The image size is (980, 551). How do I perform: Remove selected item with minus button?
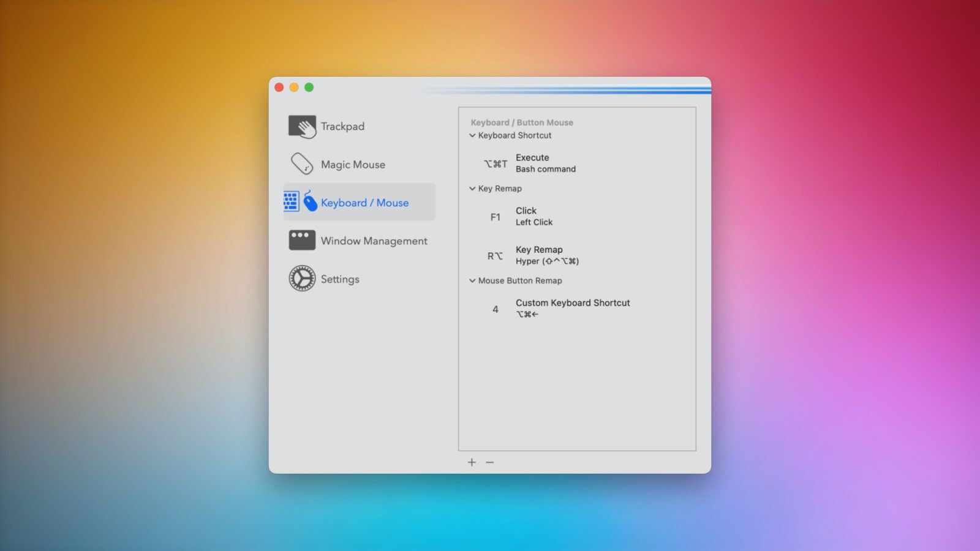tap(489, 462)
